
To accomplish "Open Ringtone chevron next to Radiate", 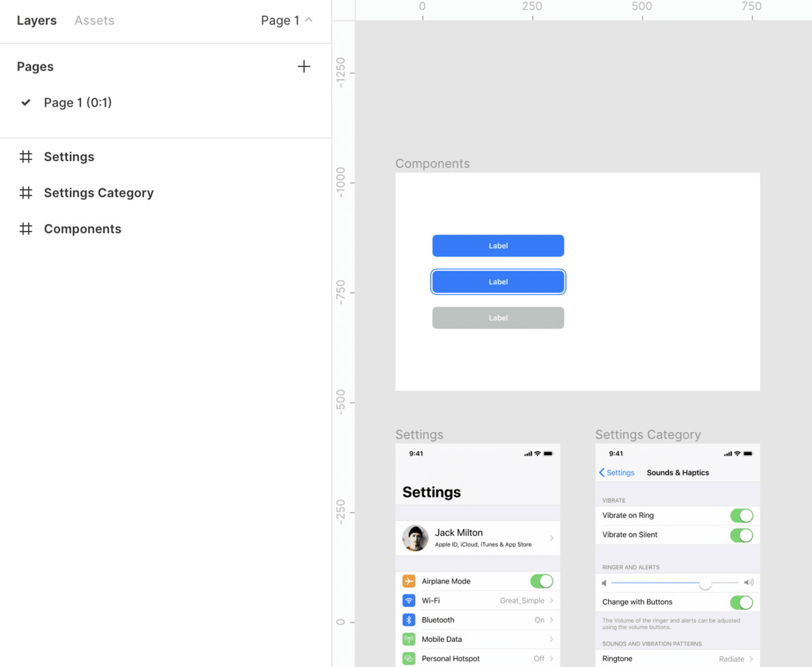I will tap(751, 659).
